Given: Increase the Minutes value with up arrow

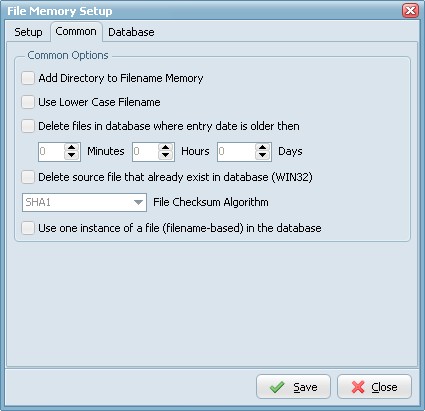Looking at the screenshot, I should tap(72, 148).
